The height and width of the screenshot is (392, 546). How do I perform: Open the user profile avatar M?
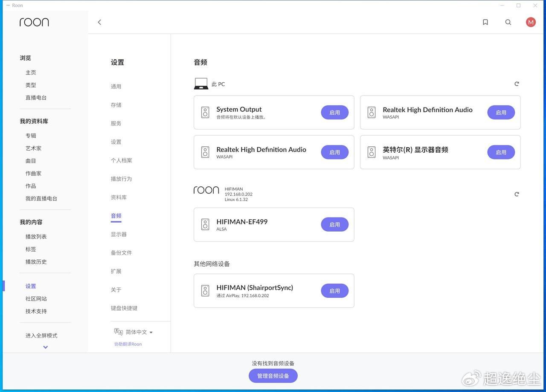(x=531, y=22)
